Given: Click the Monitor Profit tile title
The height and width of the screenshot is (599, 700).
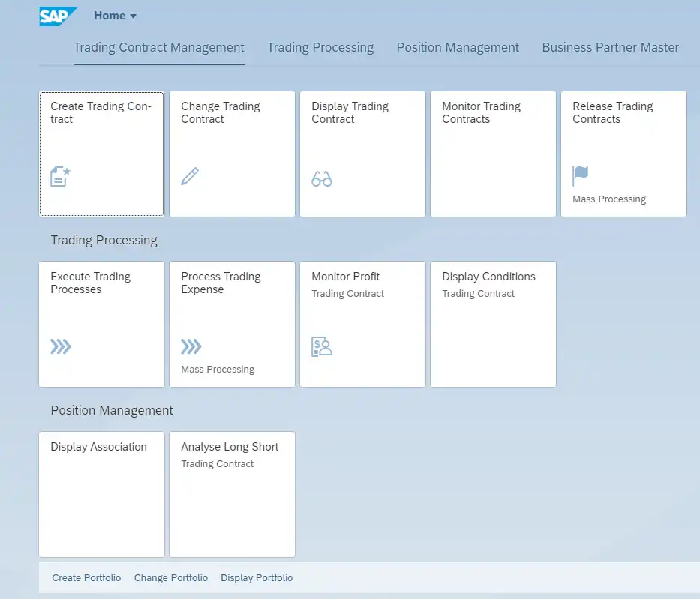Looking at the screenshot, I should click(x=346, y=277).
